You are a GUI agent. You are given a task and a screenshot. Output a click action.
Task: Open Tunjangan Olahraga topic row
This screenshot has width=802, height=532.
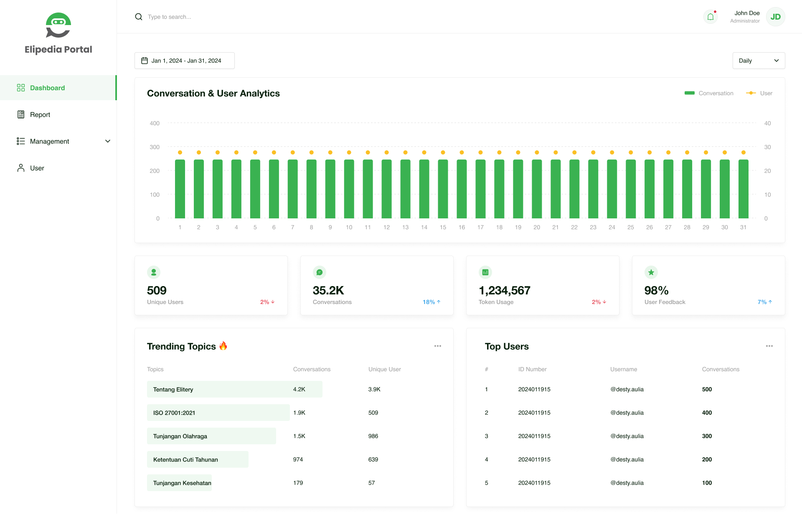pos(294,436)
